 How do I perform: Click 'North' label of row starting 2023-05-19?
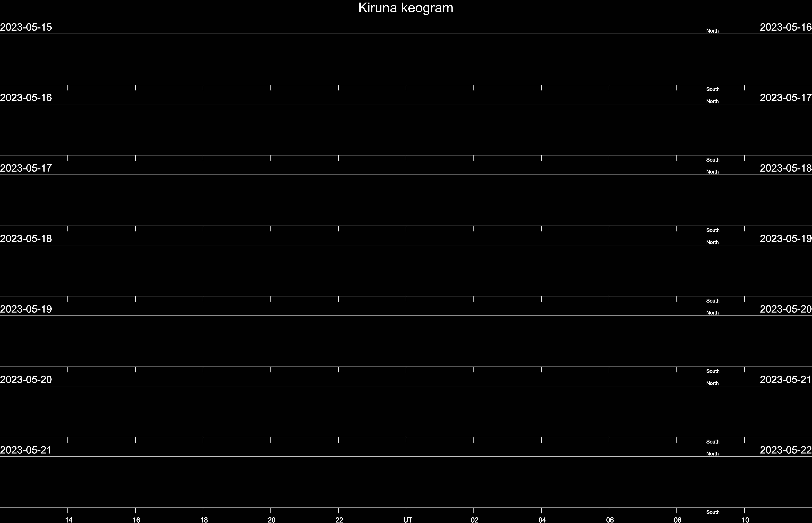tap(712, 313)
